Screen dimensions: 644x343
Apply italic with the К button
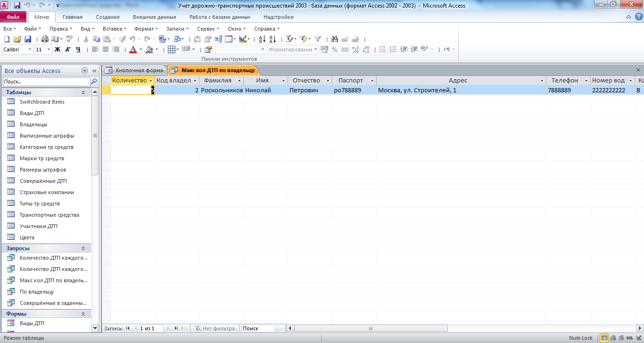[68, 49]
